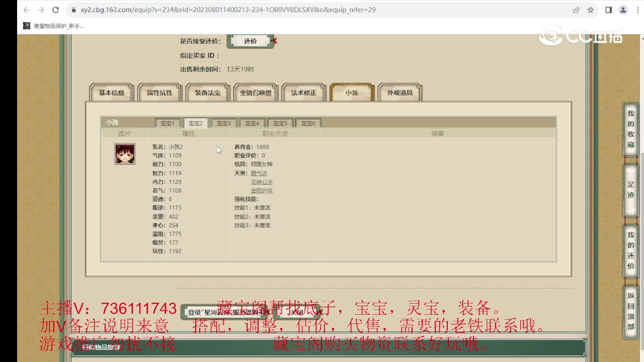Click the 道德 value 6
Screen dimensions: 644x362
click(x=170, y=199)
